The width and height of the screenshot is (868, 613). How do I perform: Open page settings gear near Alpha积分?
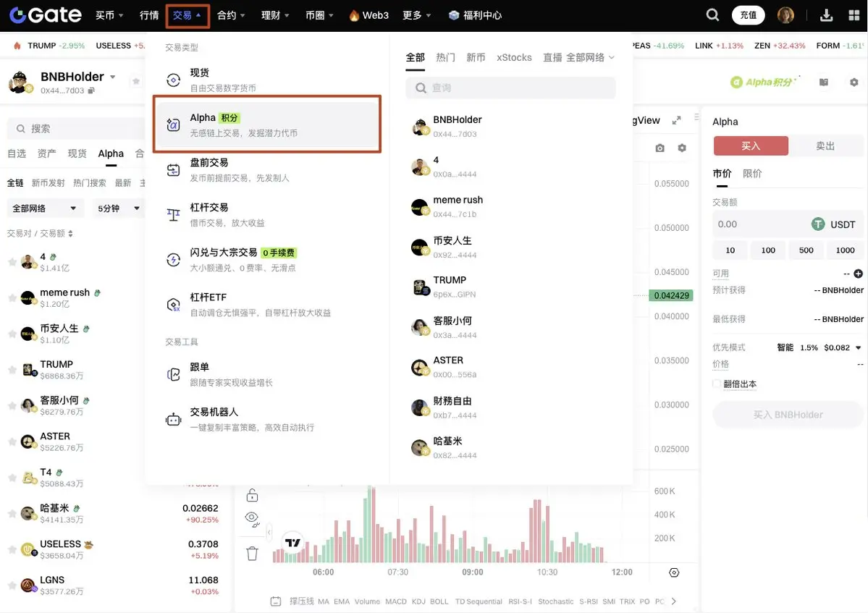click(854, 82)
